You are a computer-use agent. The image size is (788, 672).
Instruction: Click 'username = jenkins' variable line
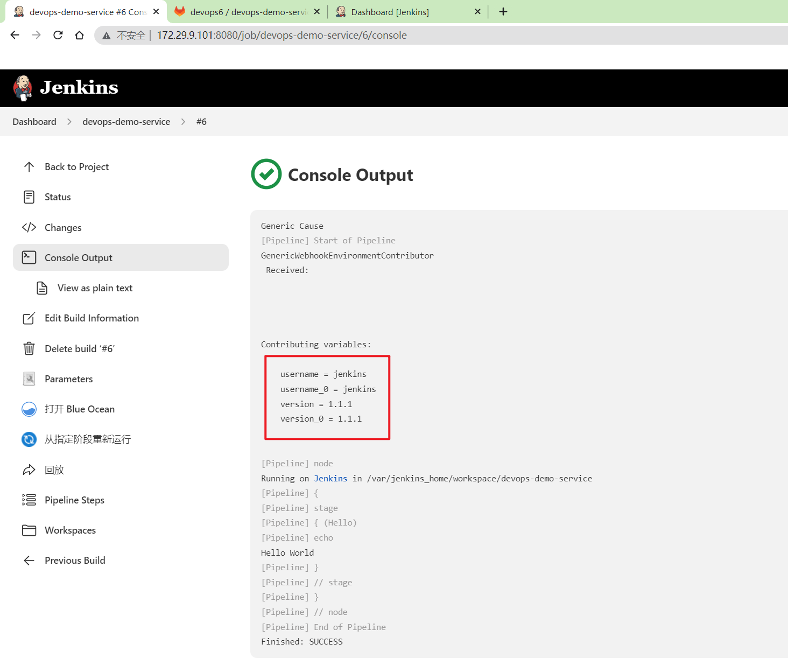(323, 374)
